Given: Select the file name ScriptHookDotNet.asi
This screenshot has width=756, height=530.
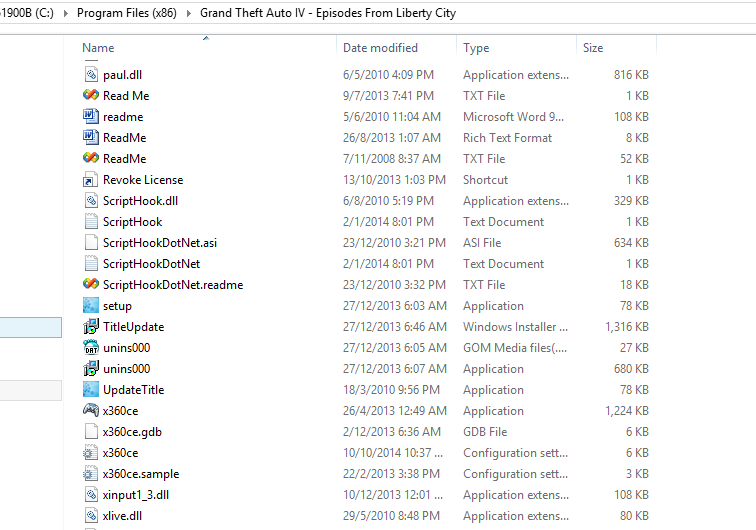Looking at the screenshot, I should pyautogui.click(x=160, y=243).
